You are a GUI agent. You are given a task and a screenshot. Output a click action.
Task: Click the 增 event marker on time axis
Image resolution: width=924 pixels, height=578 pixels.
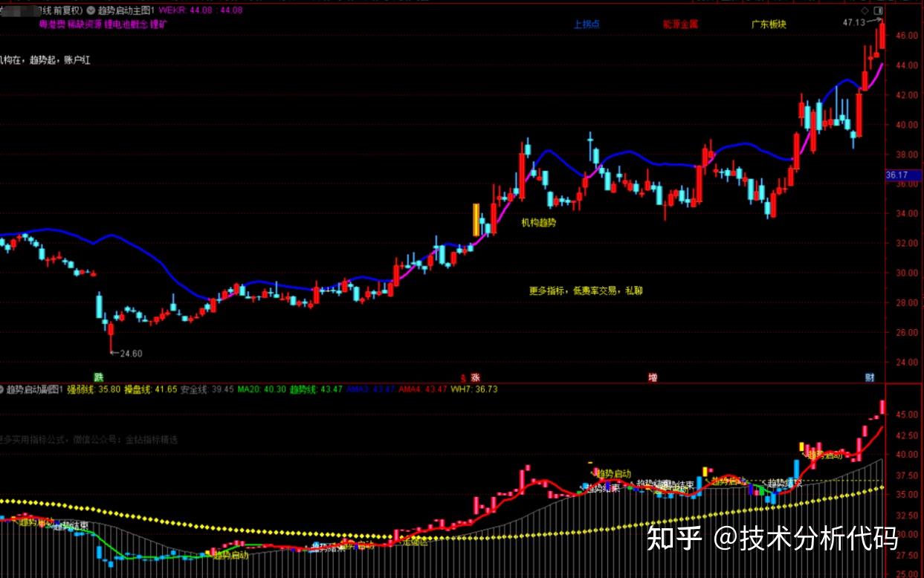pyautogui.click(x=653, y=377)
